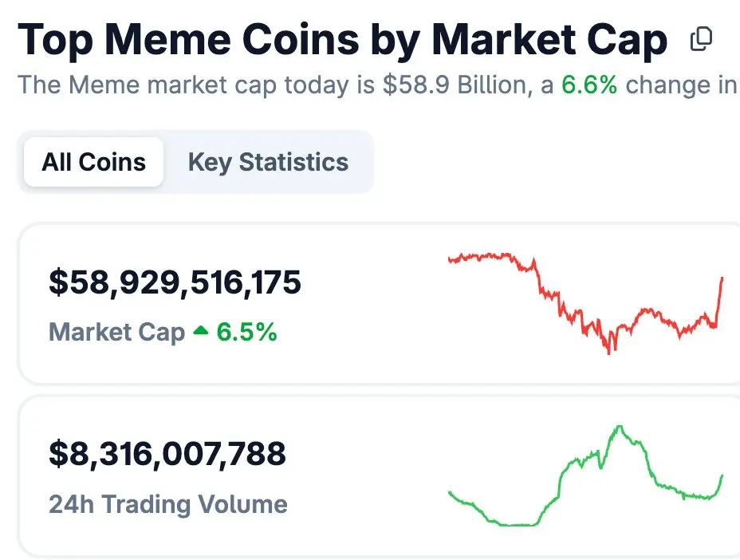Click the "Market Cap" label text
Screen dimensions: 740x560
(x=117, y=332)
